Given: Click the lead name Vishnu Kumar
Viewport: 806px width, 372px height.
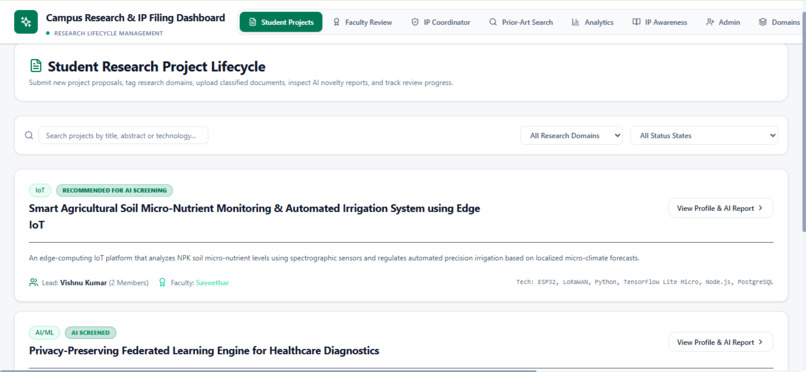Looking at the screenshot, I should coord(83,283).
